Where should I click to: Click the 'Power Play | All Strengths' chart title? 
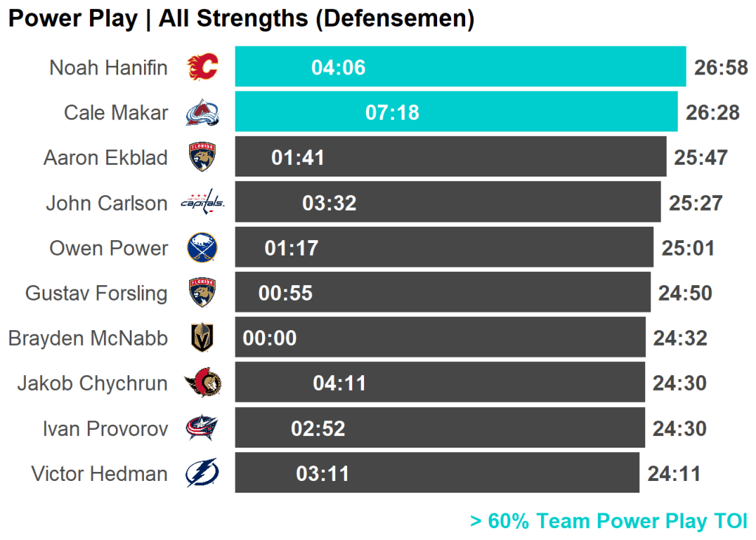click(x=241, y=19)
